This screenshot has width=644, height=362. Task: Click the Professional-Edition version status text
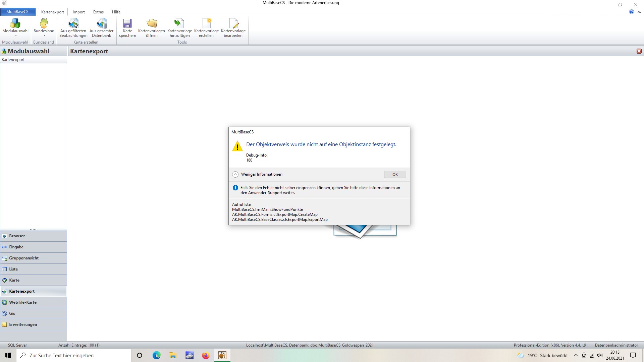pos(550,345)
